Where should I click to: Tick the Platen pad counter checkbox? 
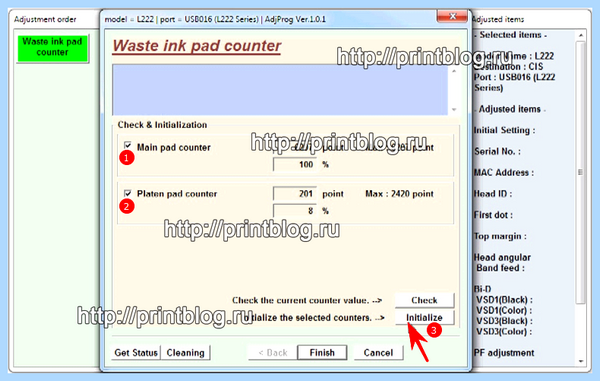127,193
